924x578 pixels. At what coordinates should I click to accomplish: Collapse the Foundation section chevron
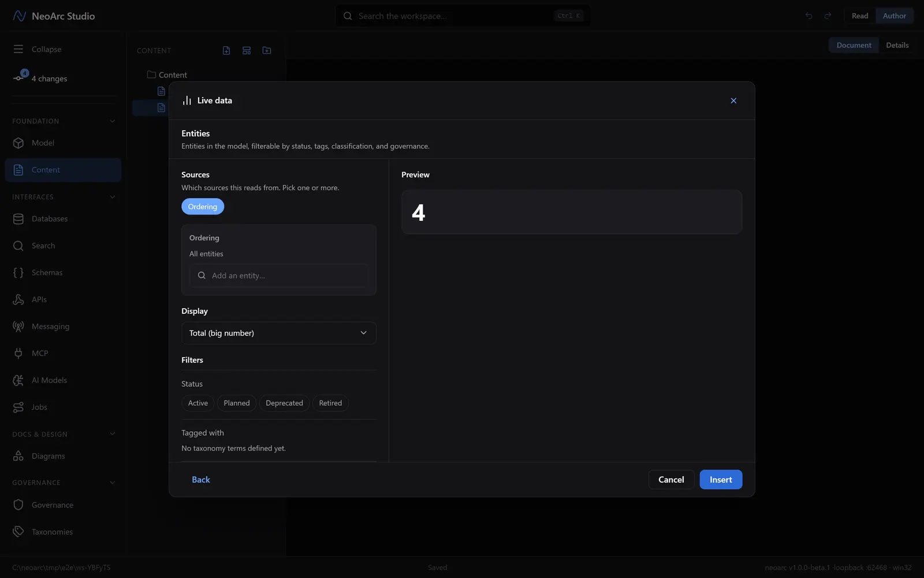pos(112,121)
